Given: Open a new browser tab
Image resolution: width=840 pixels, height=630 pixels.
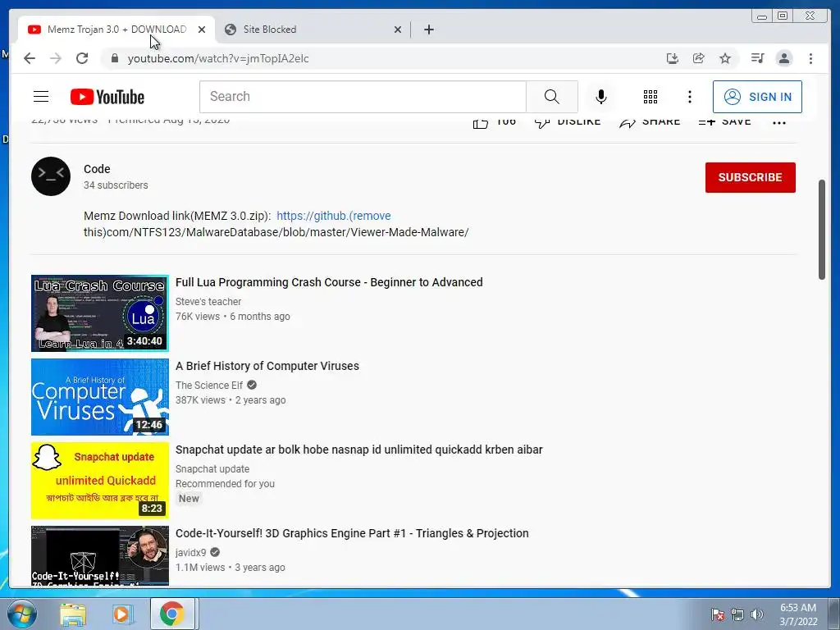Looking at the screenshot, I should (x=428, y=30).
